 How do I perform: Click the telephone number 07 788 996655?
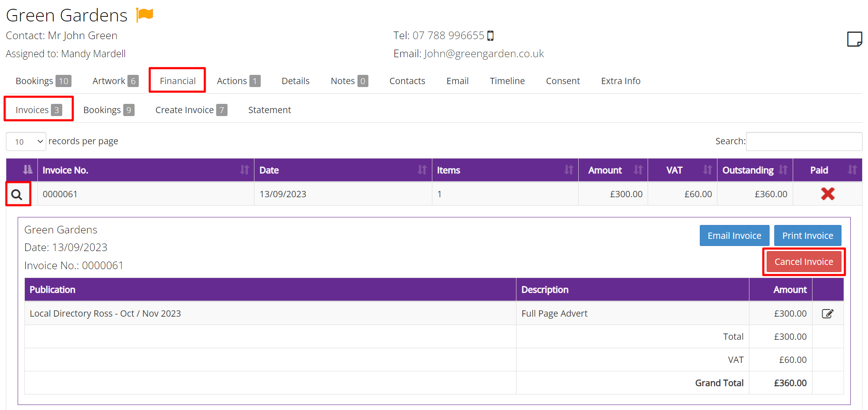[448, 36]
